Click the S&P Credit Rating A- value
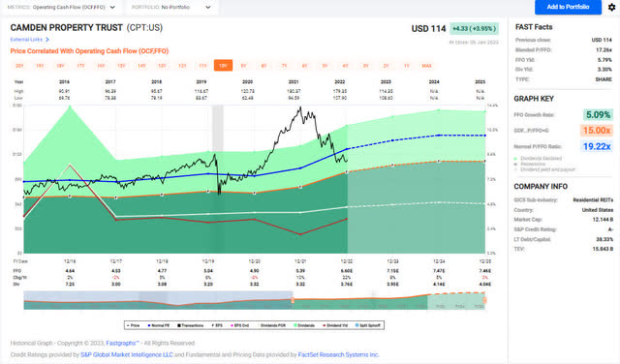 pyautogui.click(x=610, y=229)
